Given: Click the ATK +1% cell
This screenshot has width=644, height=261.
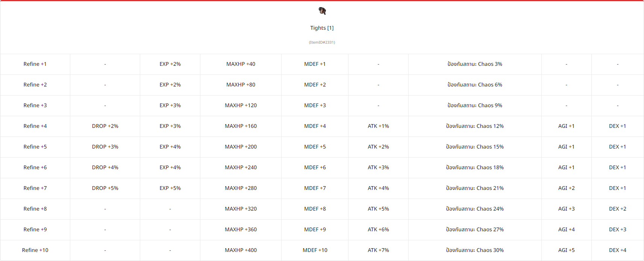Looking at the screenshot, I should point(378,126).
